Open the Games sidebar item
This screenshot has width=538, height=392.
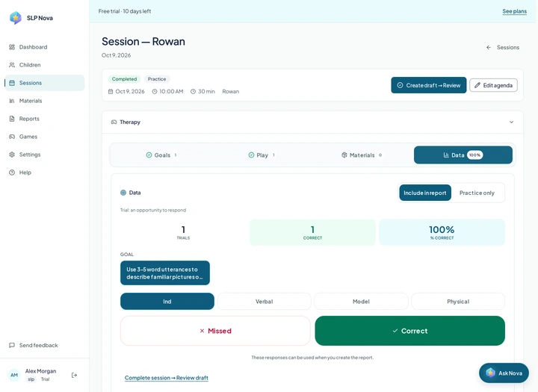pos(45,137)
